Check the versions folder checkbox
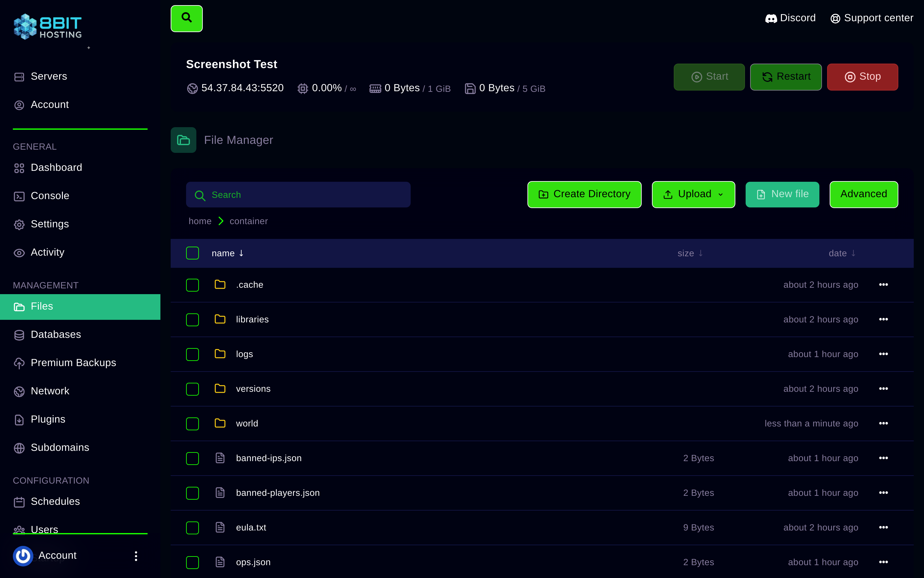This screenshot has width=924, height=578. (193, 389)
